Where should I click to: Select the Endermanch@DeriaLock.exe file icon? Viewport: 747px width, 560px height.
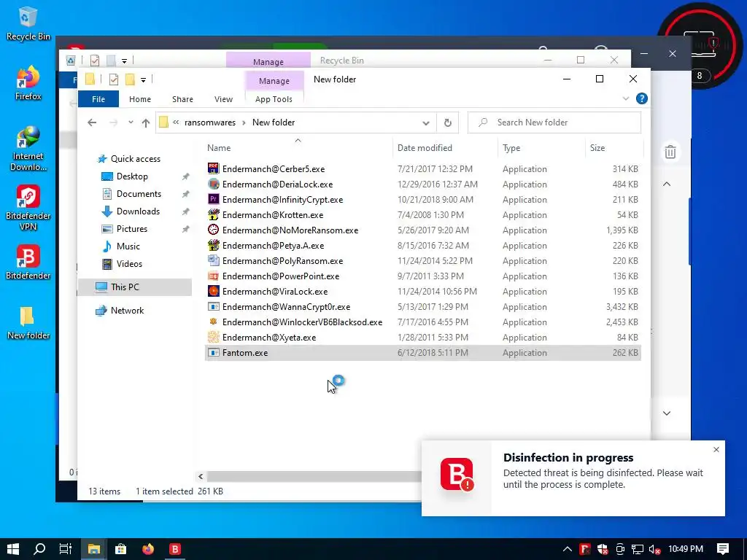214,184
